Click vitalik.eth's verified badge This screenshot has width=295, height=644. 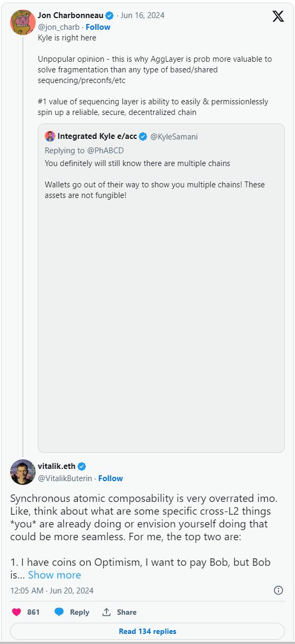click(81, 466)
